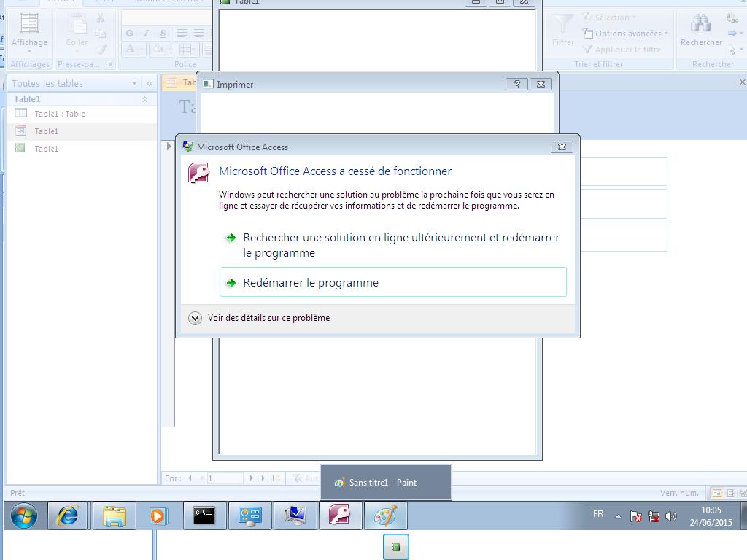Screen dimensions: 747x560
Task: Select the Table1 form item
Action: click(82, 131)
